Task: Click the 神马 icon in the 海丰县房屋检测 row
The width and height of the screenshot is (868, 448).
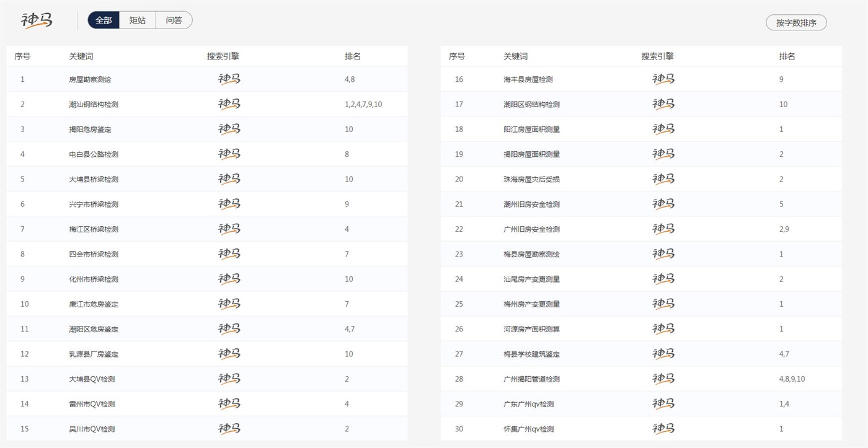Action: [663, 79]
